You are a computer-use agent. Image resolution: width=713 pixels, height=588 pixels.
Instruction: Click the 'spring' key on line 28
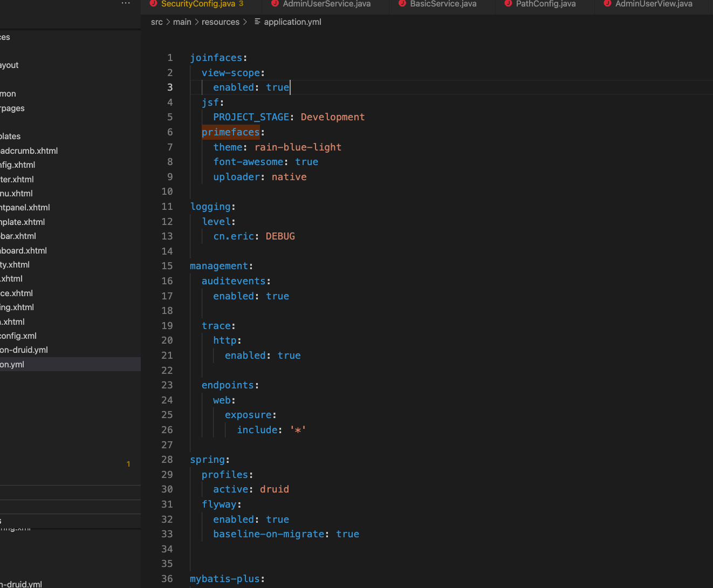207,460
